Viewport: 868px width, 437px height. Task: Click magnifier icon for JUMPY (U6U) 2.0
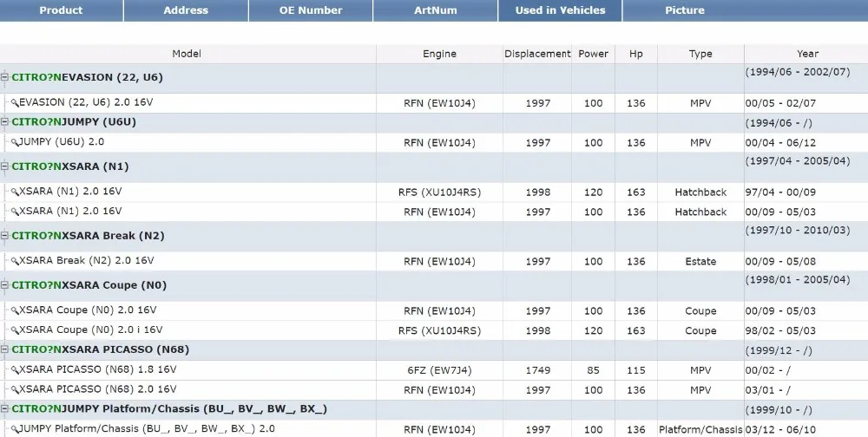coord(15,142)
